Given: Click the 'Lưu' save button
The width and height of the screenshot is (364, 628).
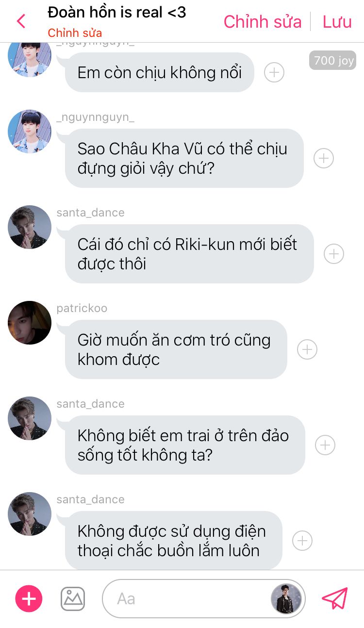Looking at the screenshot, I should 337,22.
